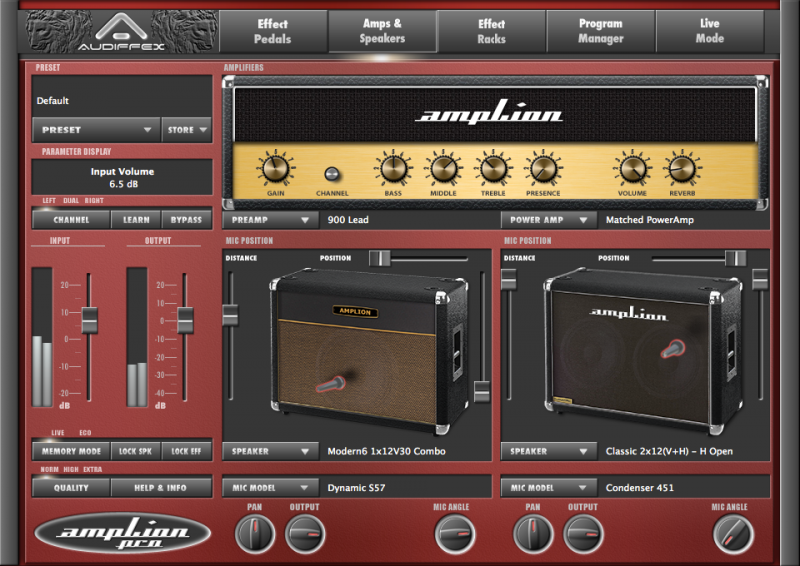
Task: Click the Input level fader handle
Action: coord(90,321)
